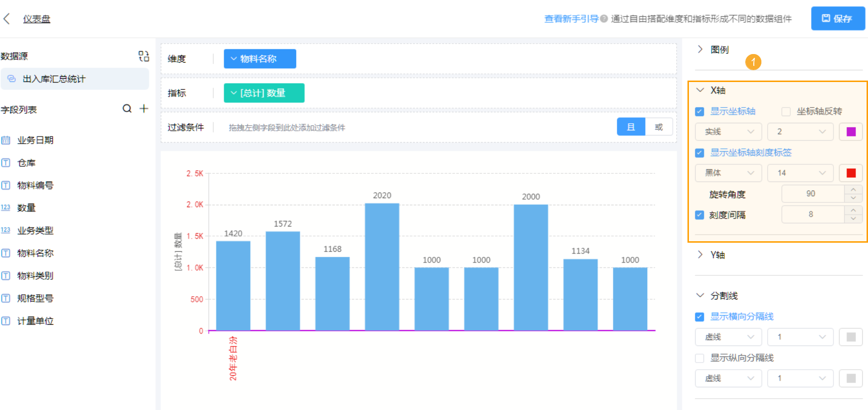Select the 或 filter logic tab

click(x=659, y=127)
